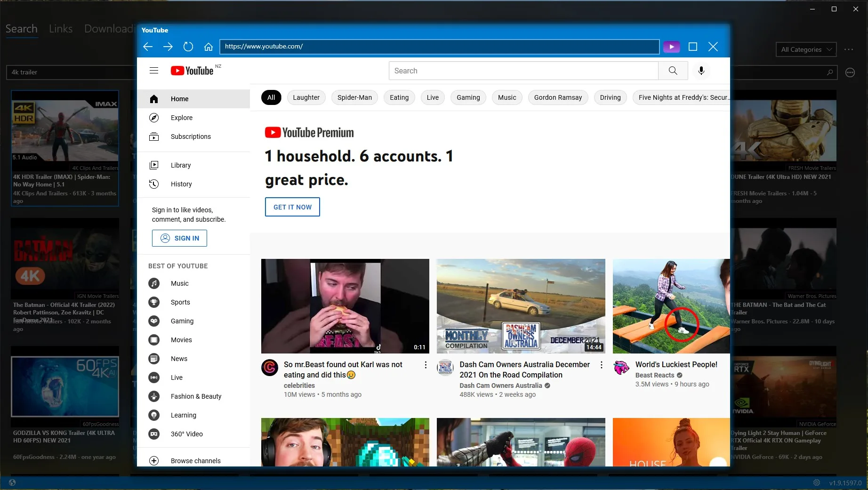Viewport: 868px width, 490px height.
Task: Switch to the Links tab in background app
Action: point(61,29)
